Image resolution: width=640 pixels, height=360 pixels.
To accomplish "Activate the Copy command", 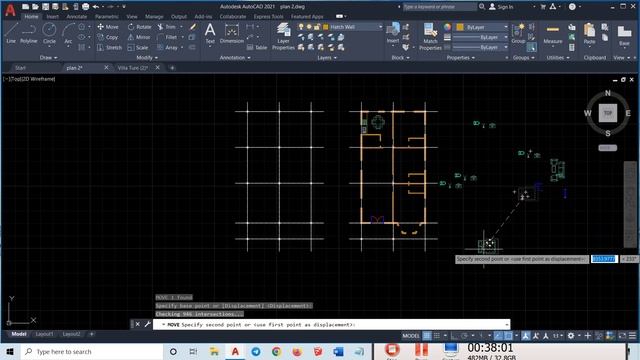I will [x=108, y=37].
